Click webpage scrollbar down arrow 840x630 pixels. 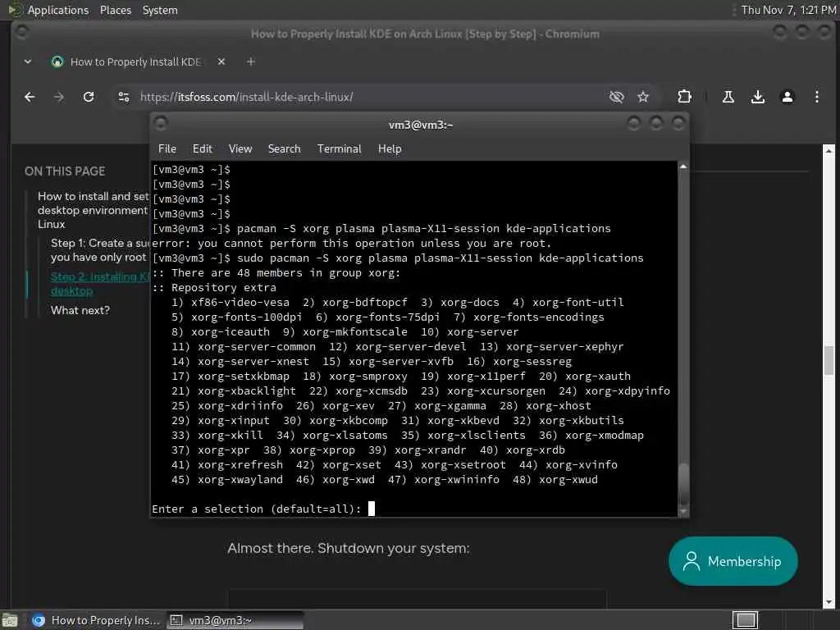coord(829,601)
